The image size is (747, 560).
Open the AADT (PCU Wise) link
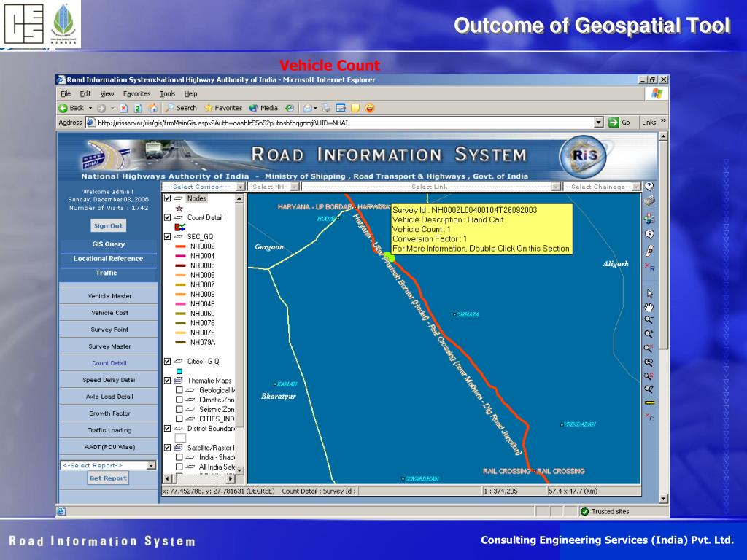(x=109, y=447)
